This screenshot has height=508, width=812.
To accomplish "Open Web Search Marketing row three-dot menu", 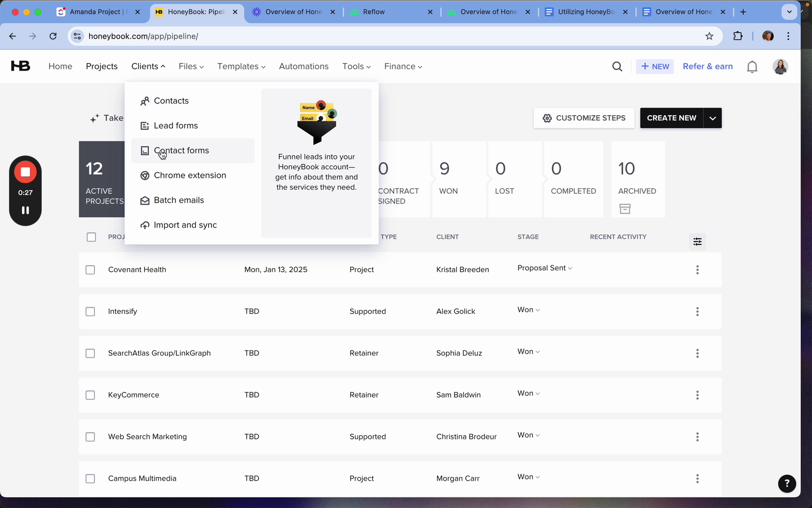I will [x=697, y=437].
